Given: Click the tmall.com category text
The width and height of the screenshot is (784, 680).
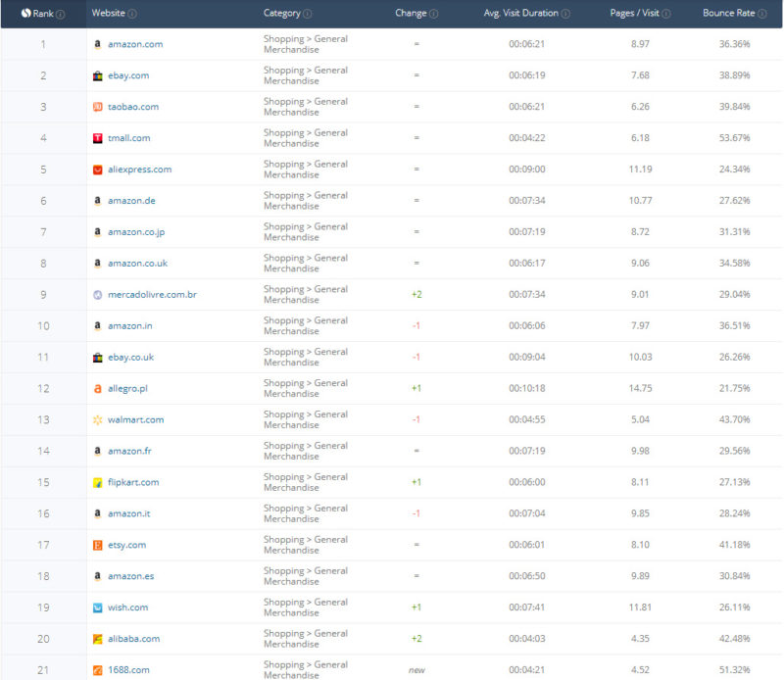Looking at the screenshot, I should tap(306, 138).
